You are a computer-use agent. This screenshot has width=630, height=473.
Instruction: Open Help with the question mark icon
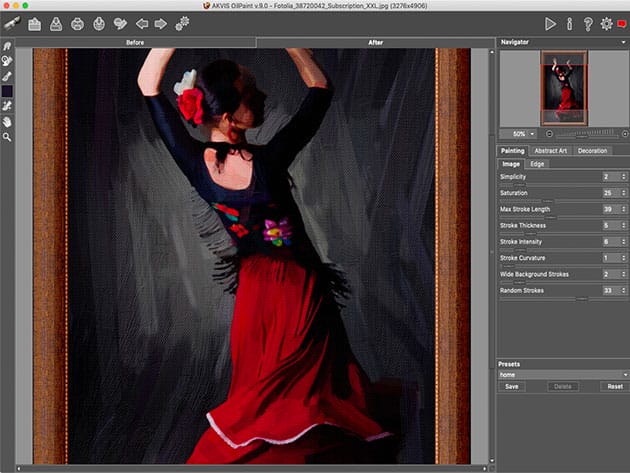(x=587, y=23)
